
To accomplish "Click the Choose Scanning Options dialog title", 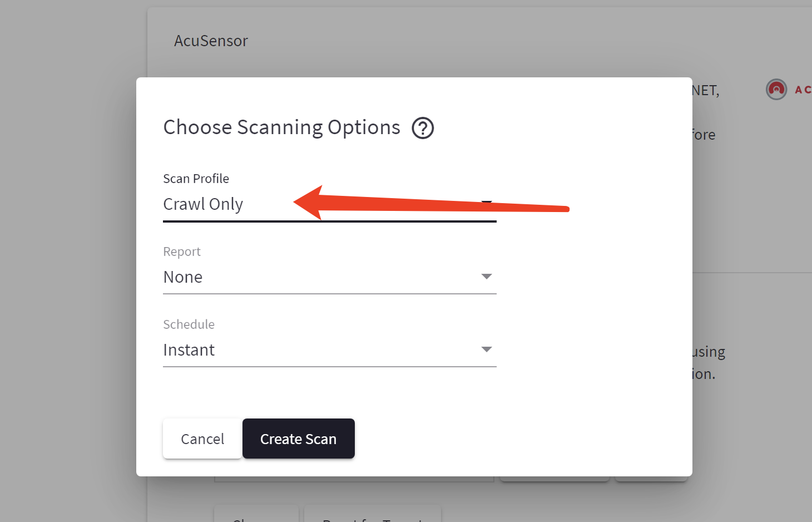I will point(281,127).
